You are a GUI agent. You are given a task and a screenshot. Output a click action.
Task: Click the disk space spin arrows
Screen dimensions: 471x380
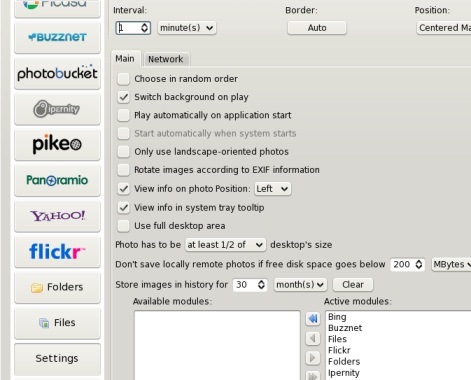tap(419, 265)
